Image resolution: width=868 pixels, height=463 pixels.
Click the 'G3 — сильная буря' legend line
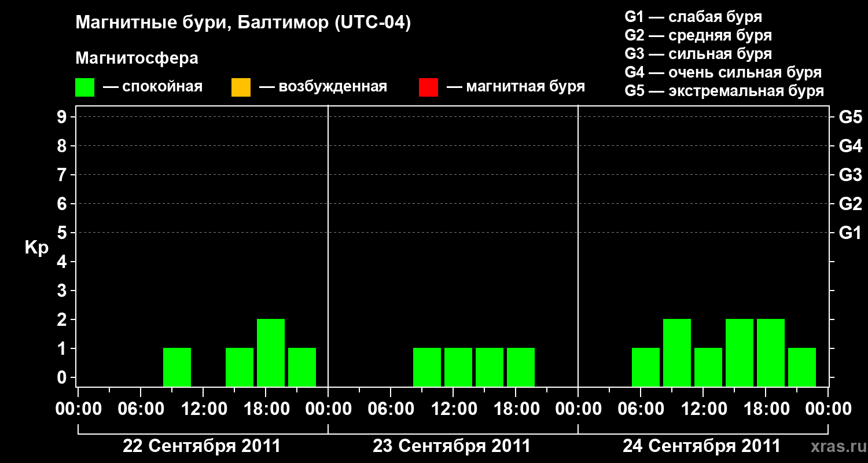[698, 54]
